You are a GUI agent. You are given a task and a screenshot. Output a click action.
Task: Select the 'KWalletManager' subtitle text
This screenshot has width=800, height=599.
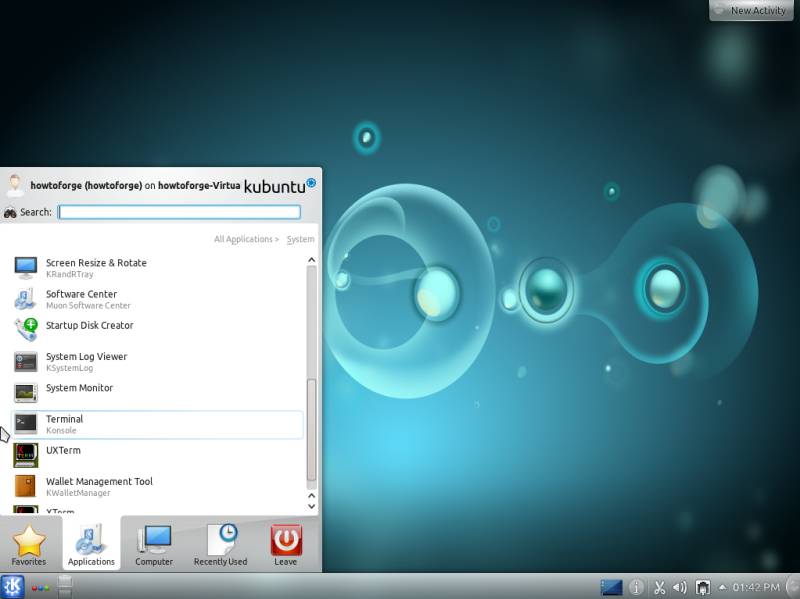click(x=78, y=493)
